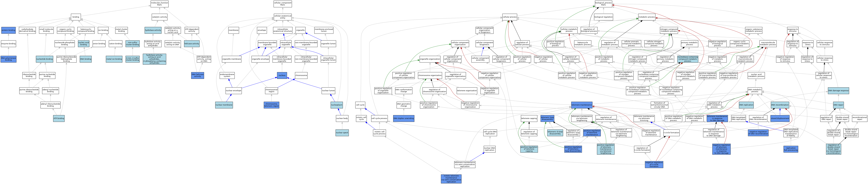Select the 'DNA conformation change' node
This screenshot has width=868, height=184.
coord(404,91)
